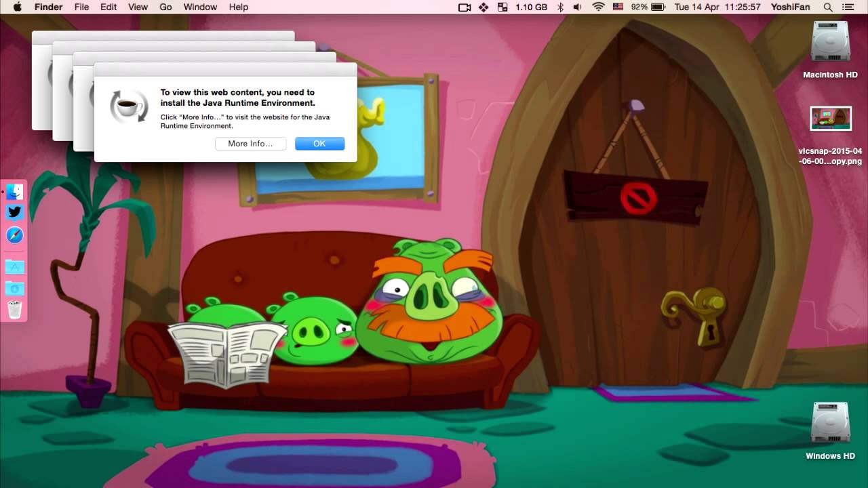Click the Macintosh HD label

coord(830,75)
